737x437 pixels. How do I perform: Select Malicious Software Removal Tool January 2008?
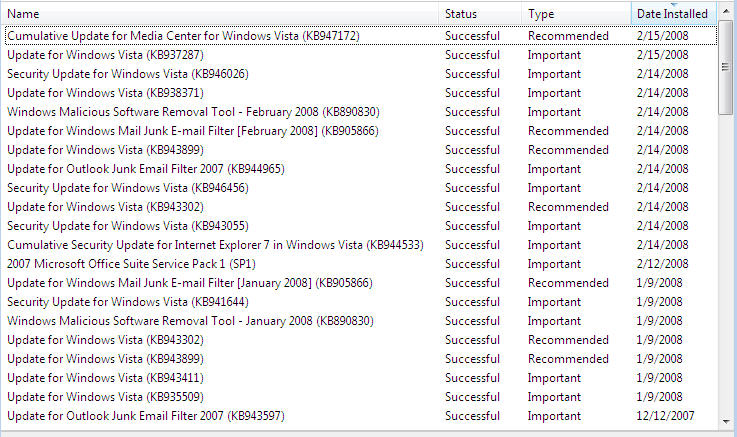click(x=190, y=321)
